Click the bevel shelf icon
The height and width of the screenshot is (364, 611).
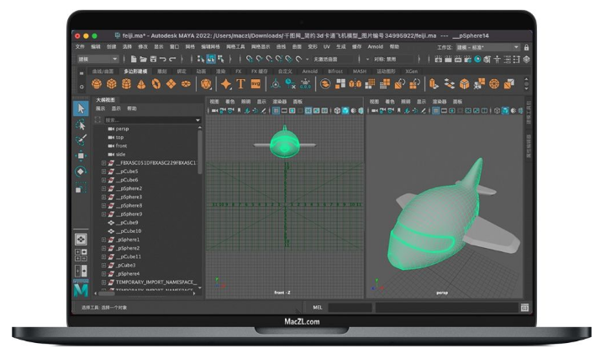point(464,84)
